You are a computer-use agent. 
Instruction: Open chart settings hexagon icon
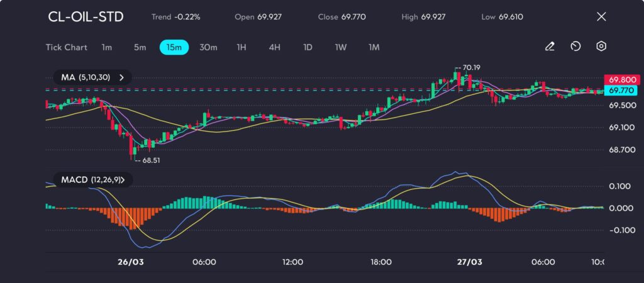click(x=601, y=47)
